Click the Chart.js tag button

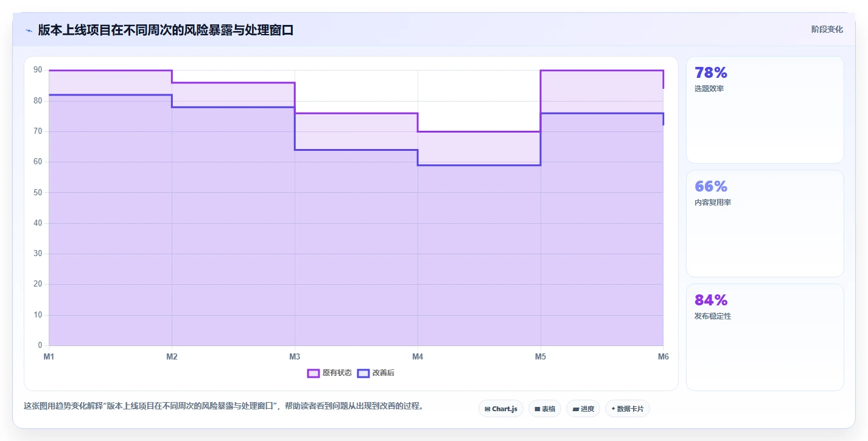click(x=501, y=409)
